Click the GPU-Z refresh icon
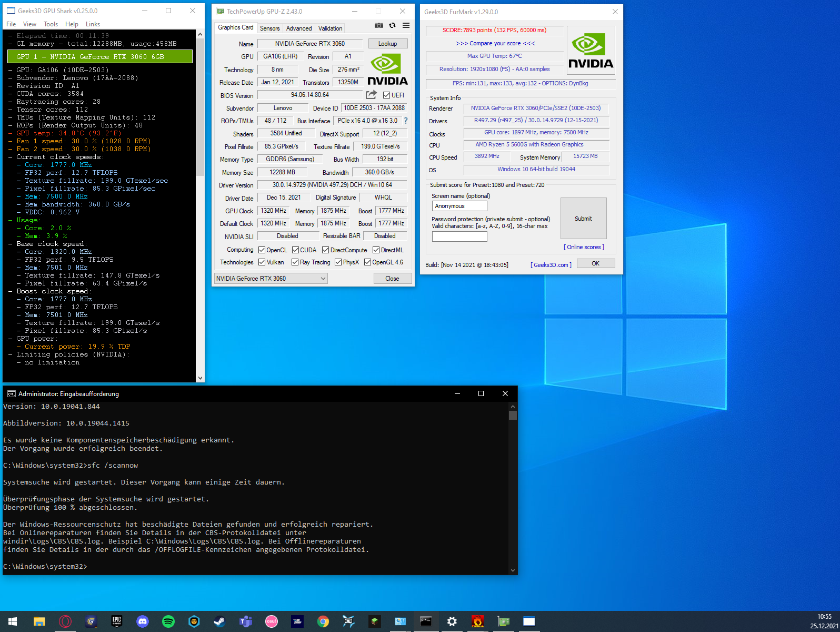 [392, 25]
